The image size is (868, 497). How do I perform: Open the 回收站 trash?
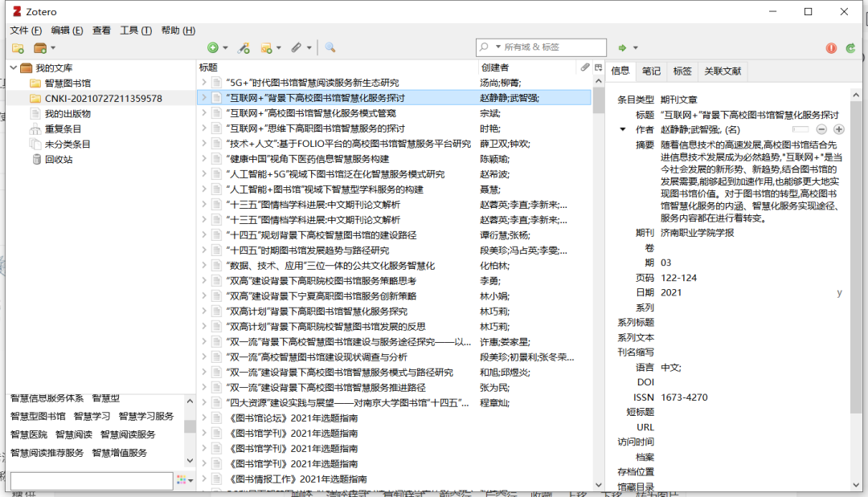pos(59,159)
